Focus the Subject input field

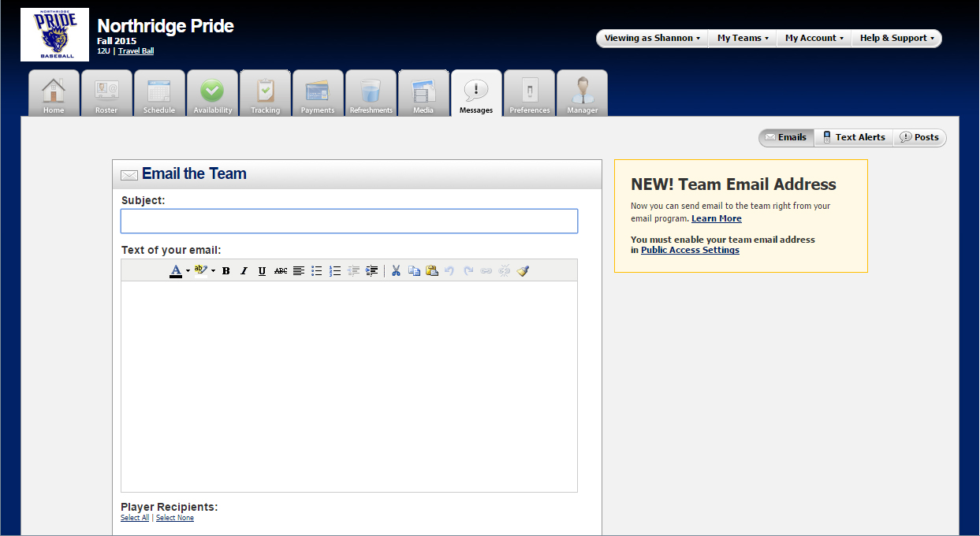(x=348, y=221)
